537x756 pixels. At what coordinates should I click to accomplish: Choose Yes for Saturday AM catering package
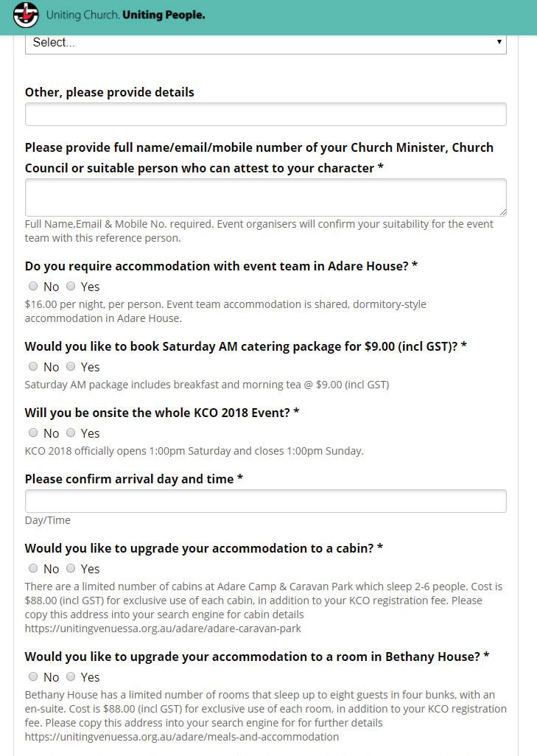tap(71, 366)
